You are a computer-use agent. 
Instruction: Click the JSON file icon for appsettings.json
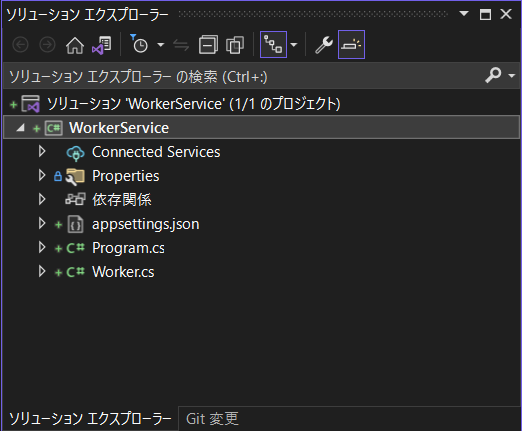(75, 224)
